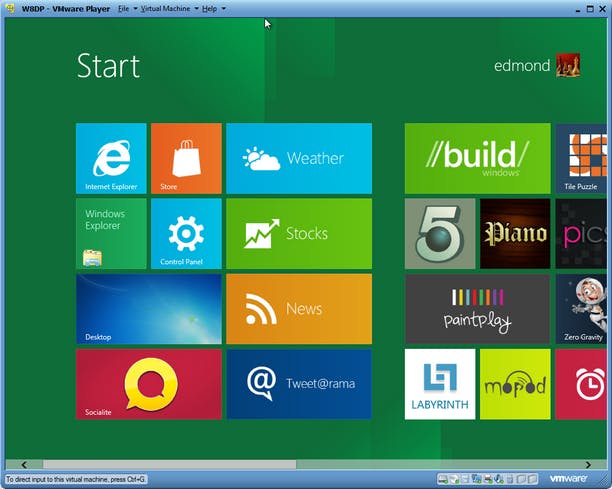Click the edmond user avatar picture
612x489 pixels.
click(x=568, y=65)
